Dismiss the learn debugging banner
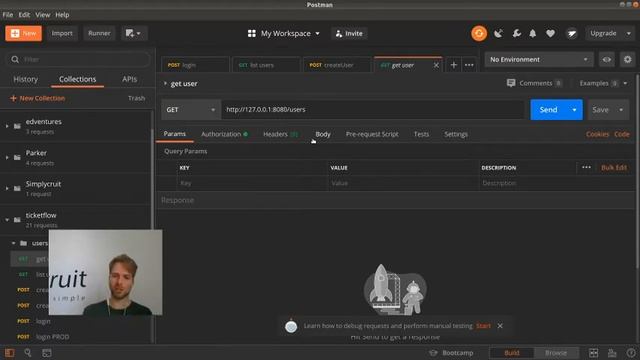This screenshot has width=640, height=360. point(500,326)
